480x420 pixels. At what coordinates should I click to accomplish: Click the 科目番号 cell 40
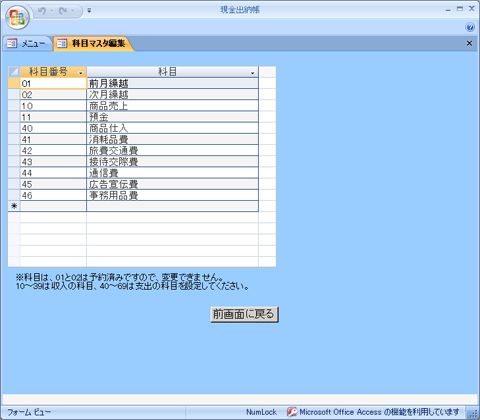pyautogui.click(x=53, y=128)
